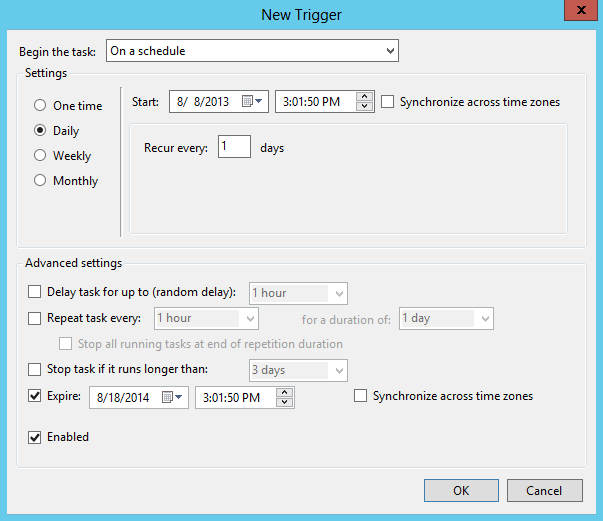
Task: Select the Weekly schedule option
Action: tap(40, 156)
